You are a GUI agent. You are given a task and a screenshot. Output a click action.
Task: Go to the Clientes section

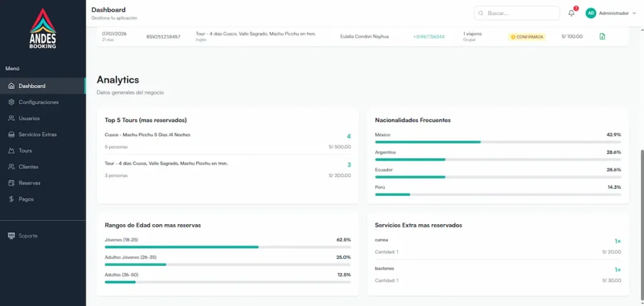28,167
